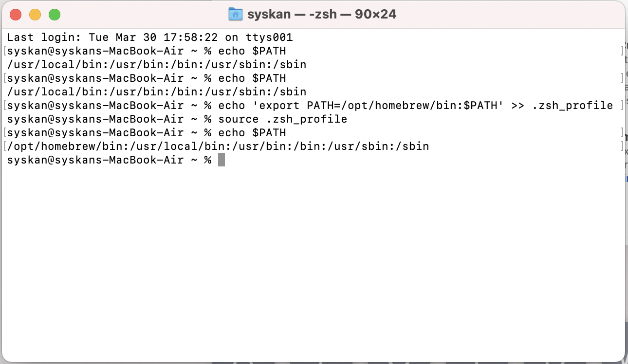Click the "source .zsh_profile" command
The height and width of the screenshot is (364, 628).
pos(282,119)
